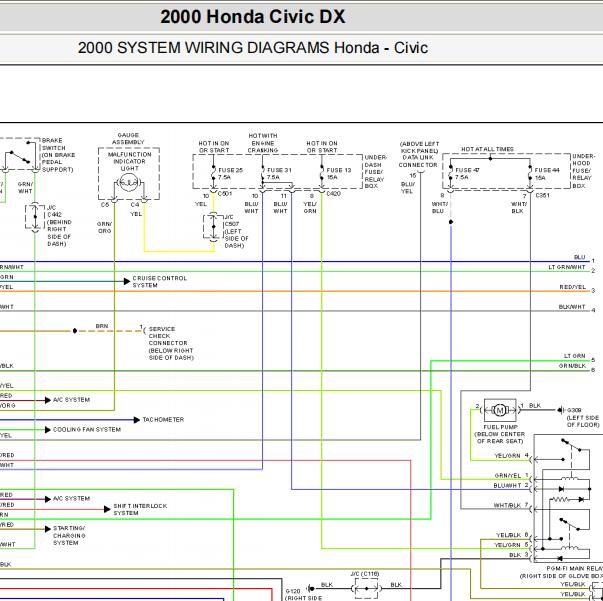Click 'HOT IN ON OR START' above Fuse 25
The width and height of the screenshot is (603, 601).
[x=214, y=147]
